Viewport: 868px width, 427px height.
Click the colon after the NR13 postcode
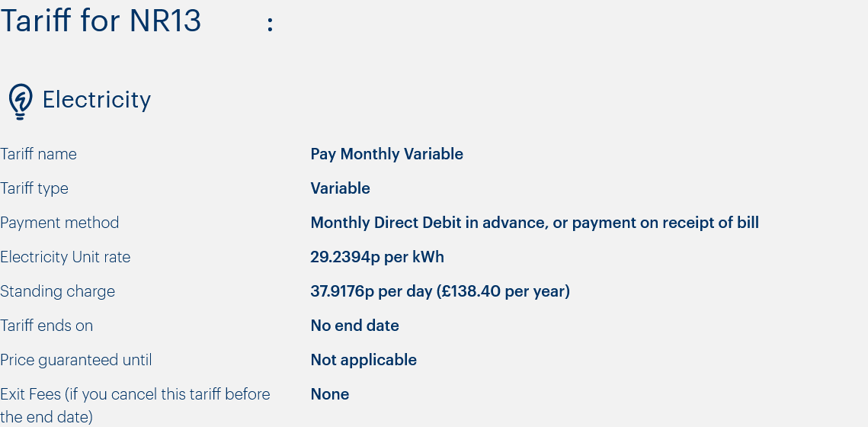(x=270, y=24)
